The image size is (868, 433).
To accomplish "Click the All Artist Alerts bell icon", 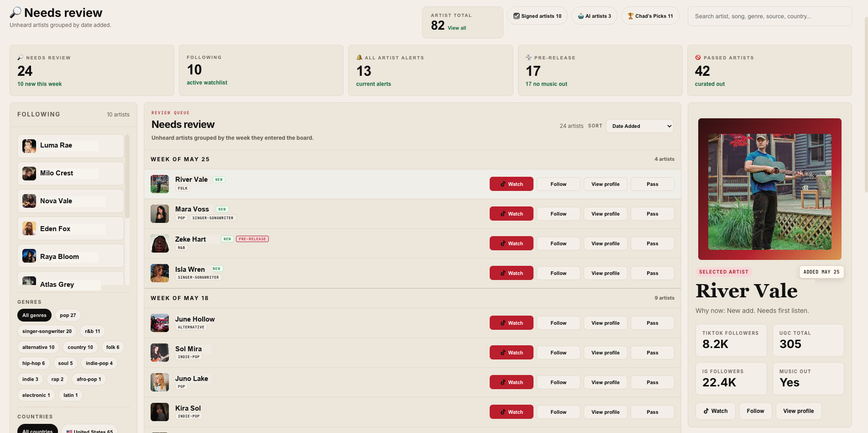I will tap(359, 58).
